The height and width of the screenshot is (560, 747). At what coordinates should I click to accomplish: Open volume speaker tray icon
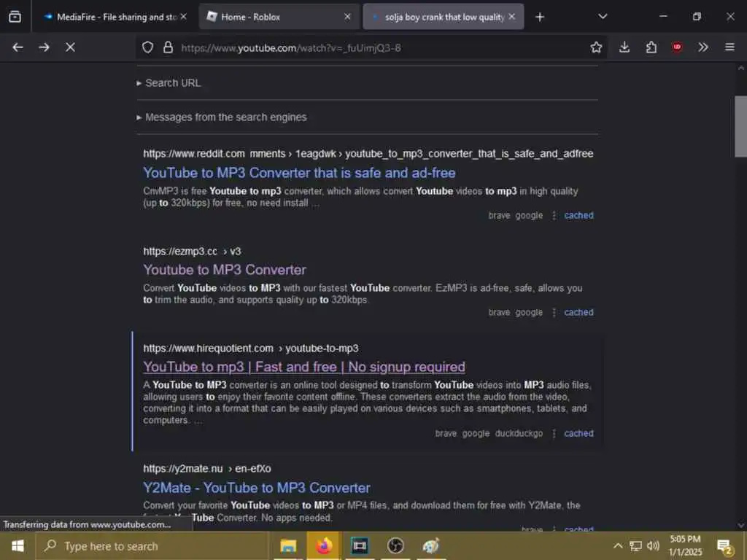tap(653, 545)
